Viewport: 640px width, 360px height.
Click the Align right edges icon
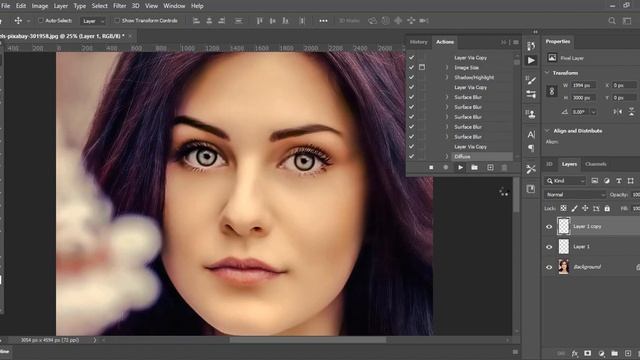click(x=222, y=20)
